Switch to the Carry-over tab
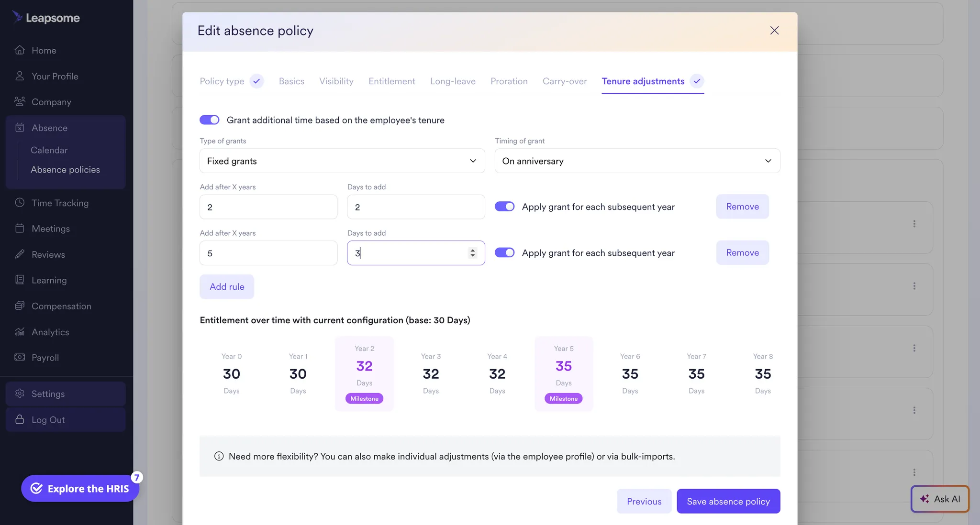 (564, 81)
